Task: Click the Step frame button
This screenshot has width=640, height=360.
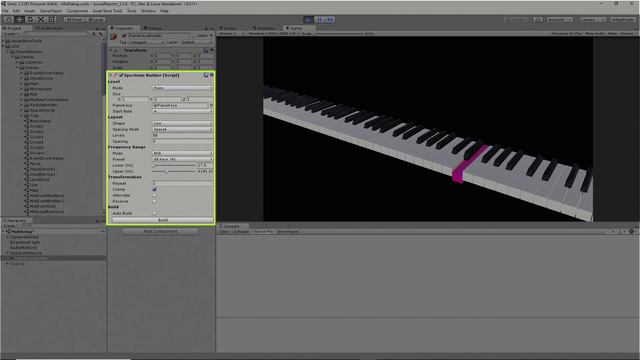Action: (330, 20)
